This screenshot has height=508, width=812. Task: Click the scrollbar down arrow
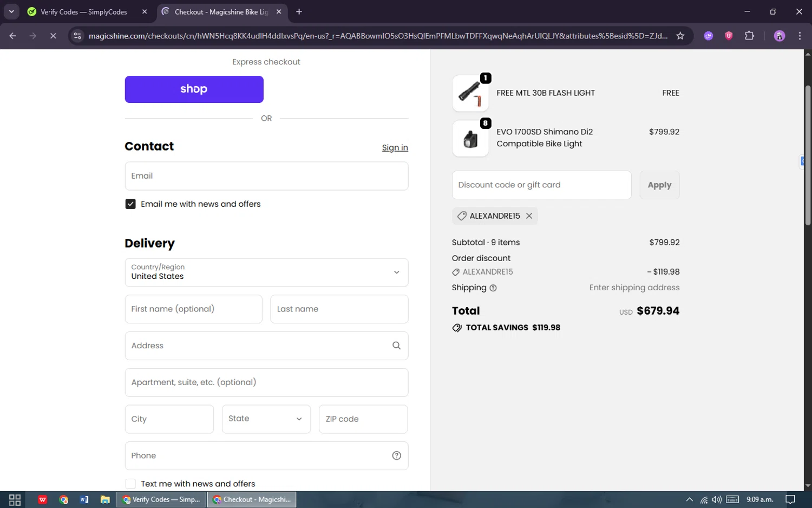tap(808, 486)
